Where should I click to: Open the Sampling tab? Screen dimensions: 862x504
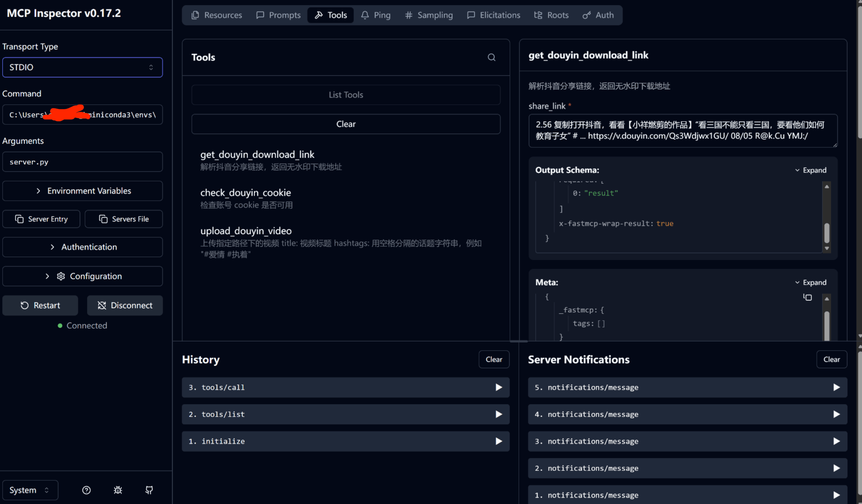coord(429,15)
